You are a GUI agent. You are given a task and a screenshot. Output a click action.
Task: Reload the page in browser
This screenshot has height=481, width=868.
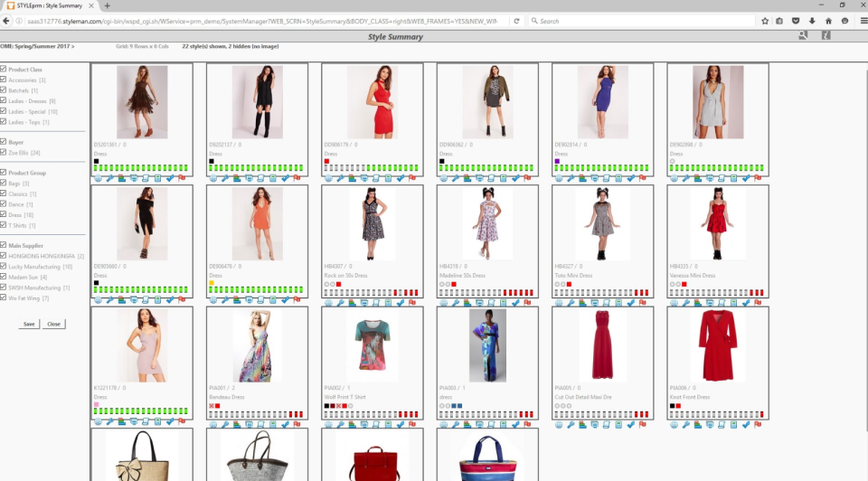[x=516, y=21]
